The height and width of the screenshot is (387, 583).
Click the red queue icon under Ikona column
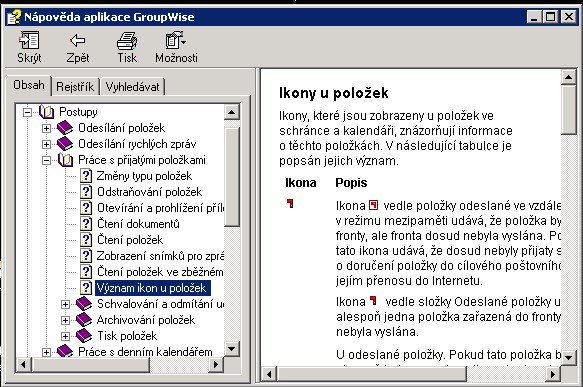(290, 203)
